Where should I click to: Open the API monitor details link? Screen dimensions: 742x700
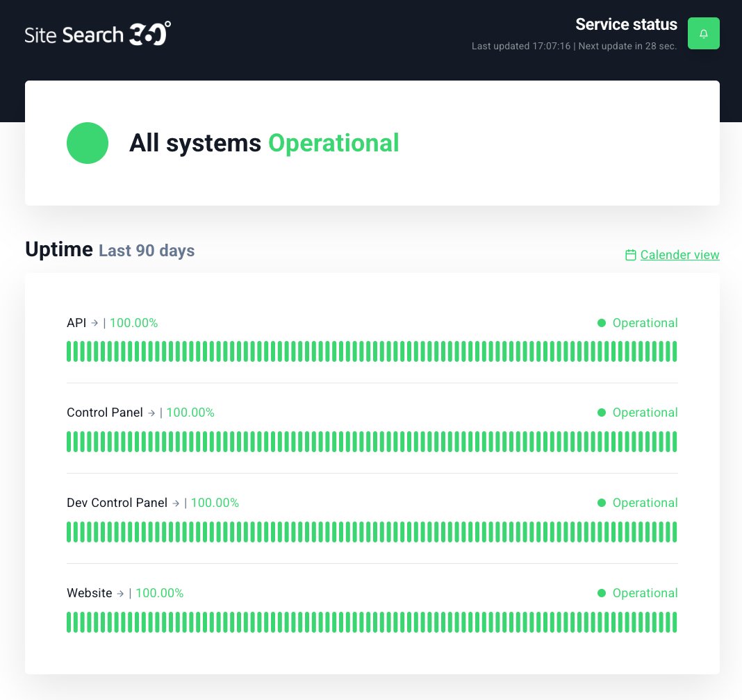[x=76, y=323]
